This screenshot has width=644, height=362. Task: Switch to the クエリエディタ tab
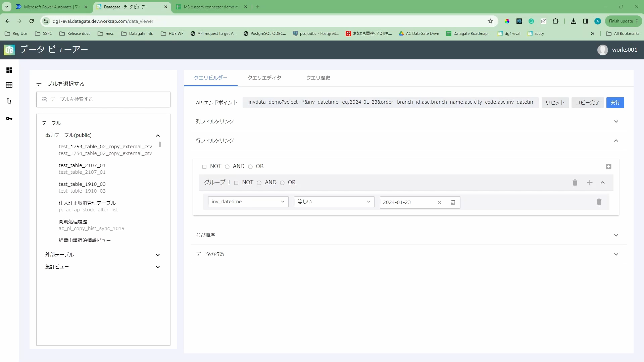point(264,77)
